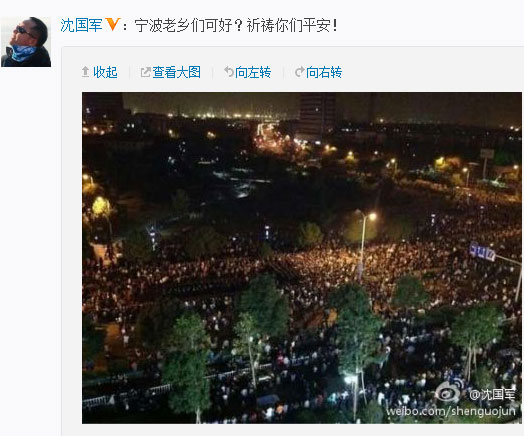The image size is (524, 436).
Task: Click the 查看大图 external-link icon
Action: tap(145, 72)
